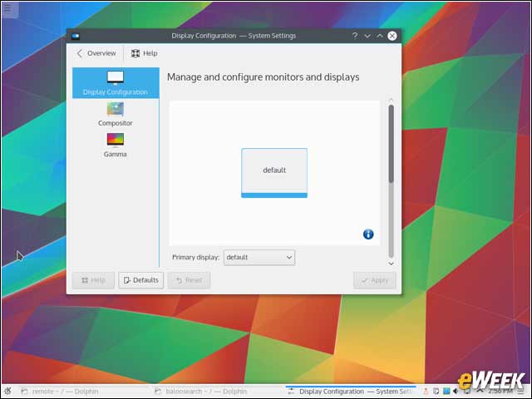
Task: Click the Apply button
Action: point(375,280)
